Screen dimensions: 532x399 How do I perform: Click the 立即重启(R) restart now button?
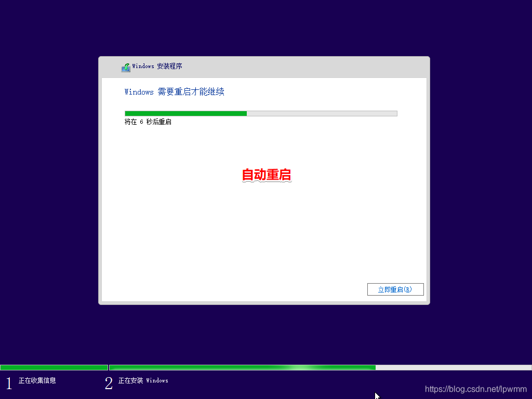pos(395,289)
